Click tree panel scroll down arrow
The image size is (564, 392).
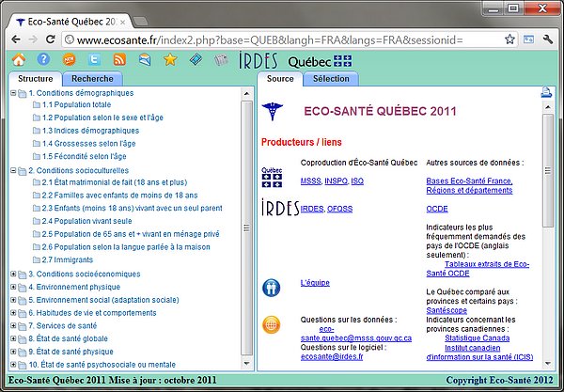tap(246, 364)
